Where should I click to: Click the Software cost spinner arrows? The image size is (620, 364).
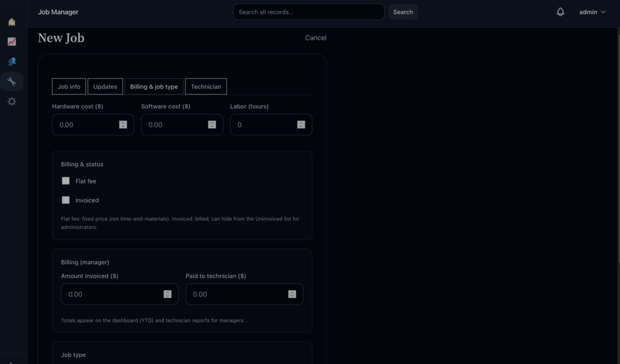(212, 125)
